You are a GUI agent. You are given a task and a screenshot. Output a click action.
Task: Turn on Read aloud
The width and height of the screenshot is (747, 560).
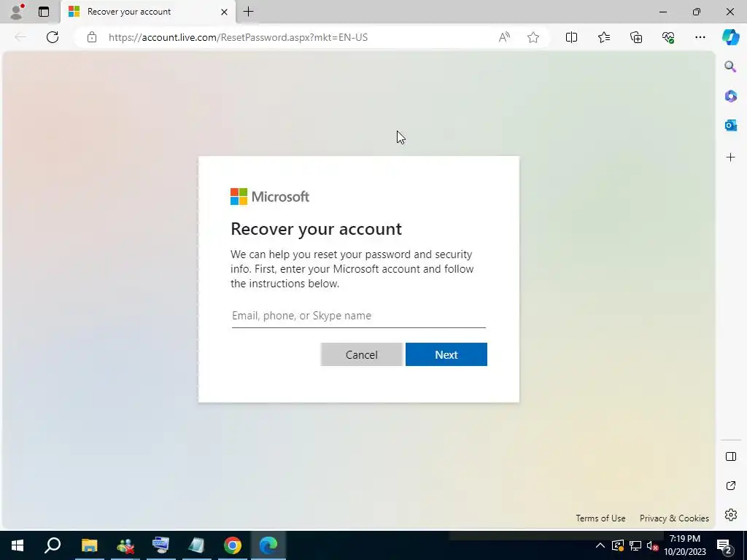[x=504, y=37]
